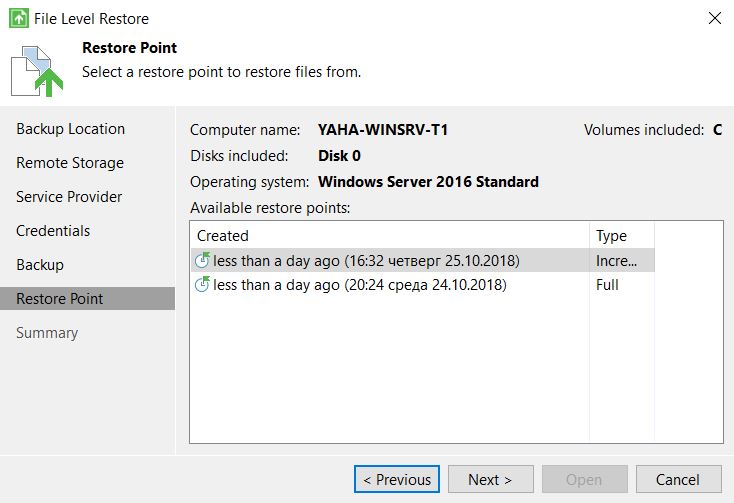Viewport: 734px width, 503px height.
Task: Click the Next button
Action: [x=490, y=479]
